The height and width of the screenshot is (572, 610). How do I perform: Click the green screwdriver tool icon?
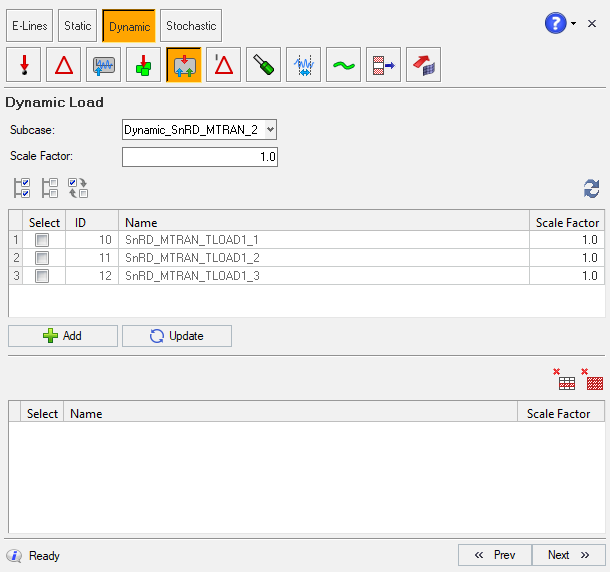coord(263,65)
